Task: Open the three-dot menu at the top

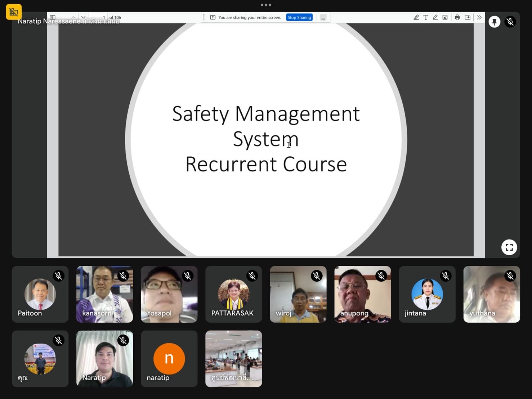Action: [266, 5]
